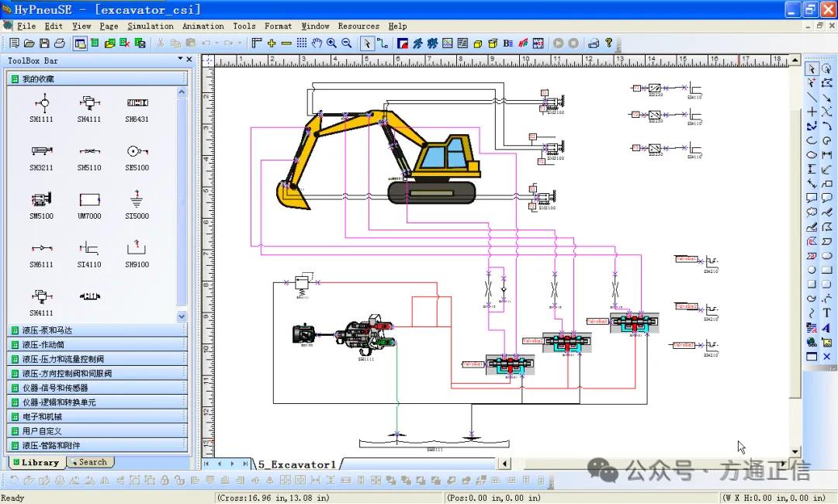Click the green play simulation button
838x504 pixels.
pyautogui.click(x=559, y=43)
